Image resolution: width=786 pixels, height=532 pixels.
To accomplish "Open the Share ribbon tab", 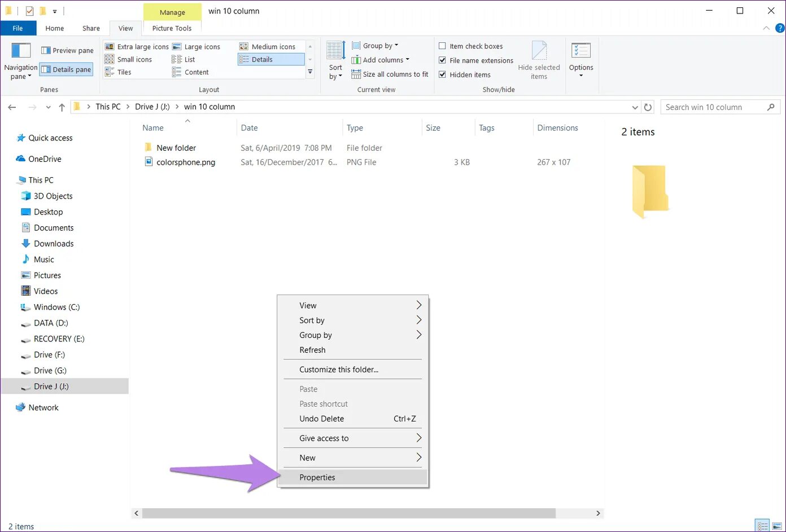I will coord(91,28).
